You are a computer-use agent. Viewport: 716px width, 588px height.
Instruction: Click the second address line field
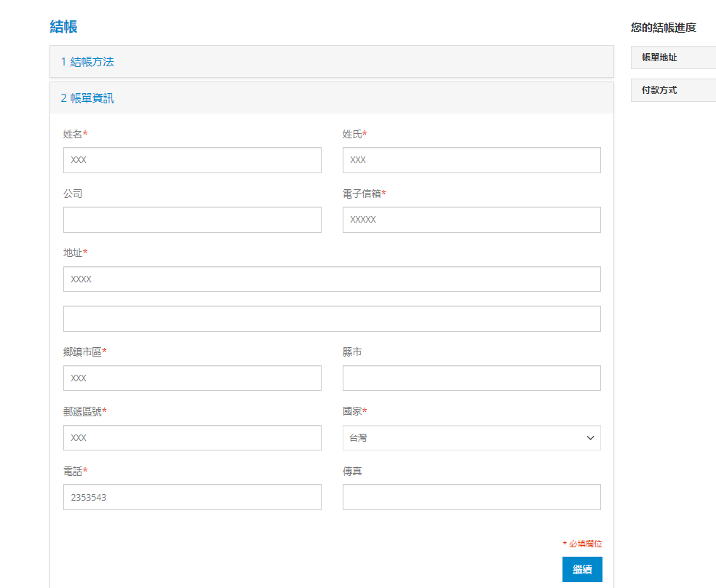point(332,319)
